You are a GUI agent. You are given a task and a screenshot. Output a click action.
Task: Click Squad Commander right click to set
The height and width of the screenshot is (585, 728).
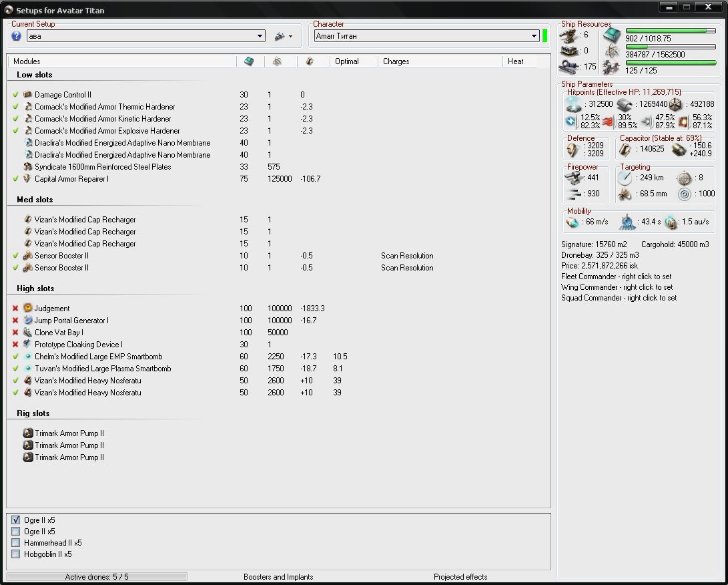(619, 298)
